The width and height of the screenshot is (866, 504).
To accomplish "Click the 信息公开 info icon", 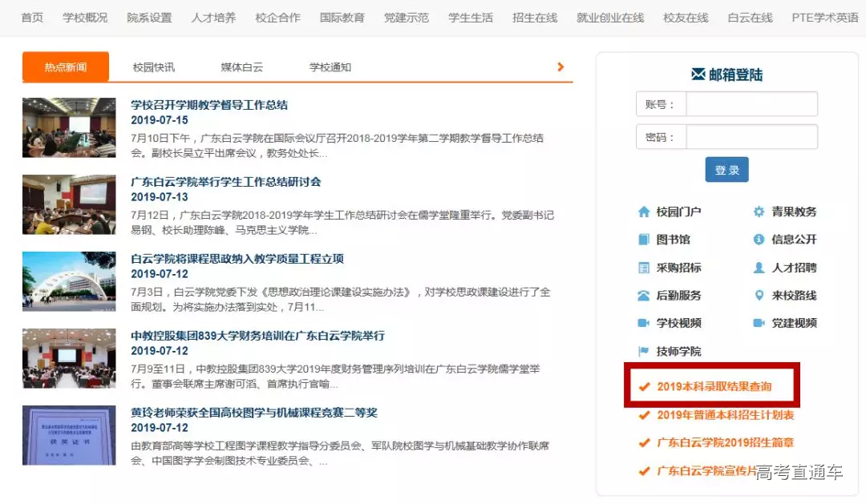I will (x=759, y=239).
